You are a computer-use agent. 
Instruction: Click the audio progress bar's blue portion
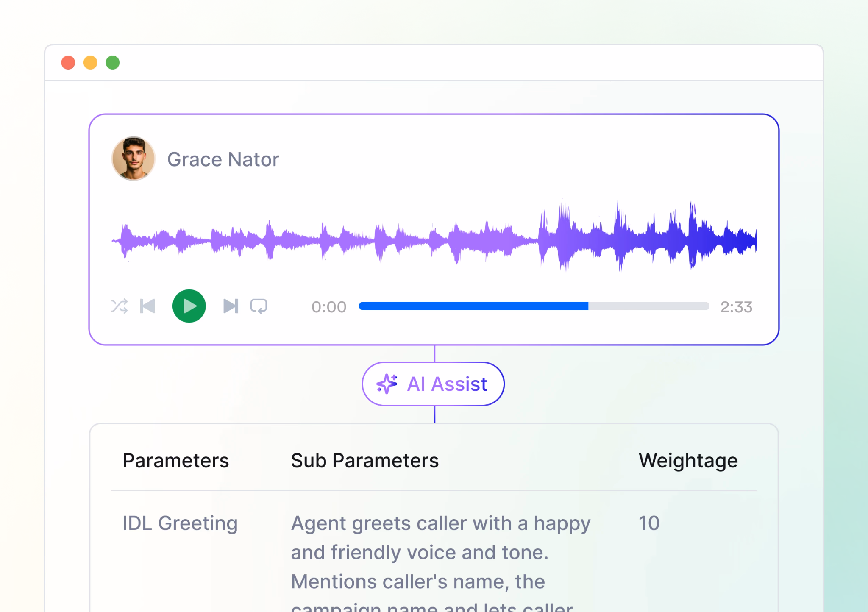(473, 306)
